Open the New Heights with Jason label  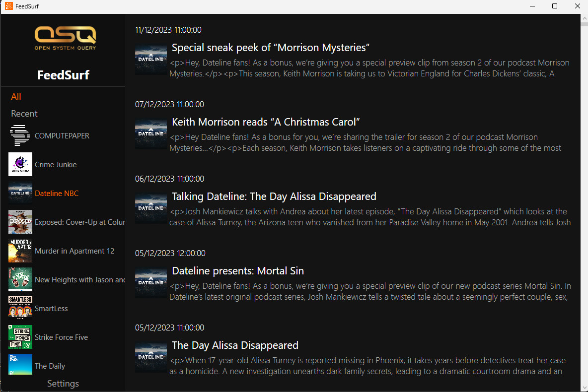[x=80, y=280]
